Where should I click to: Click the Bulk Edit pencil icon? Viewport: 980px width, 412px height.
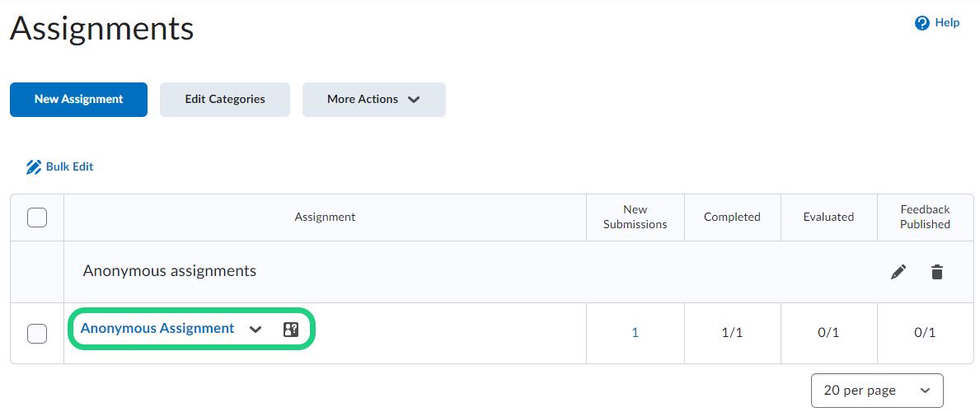tap(34, 167)
